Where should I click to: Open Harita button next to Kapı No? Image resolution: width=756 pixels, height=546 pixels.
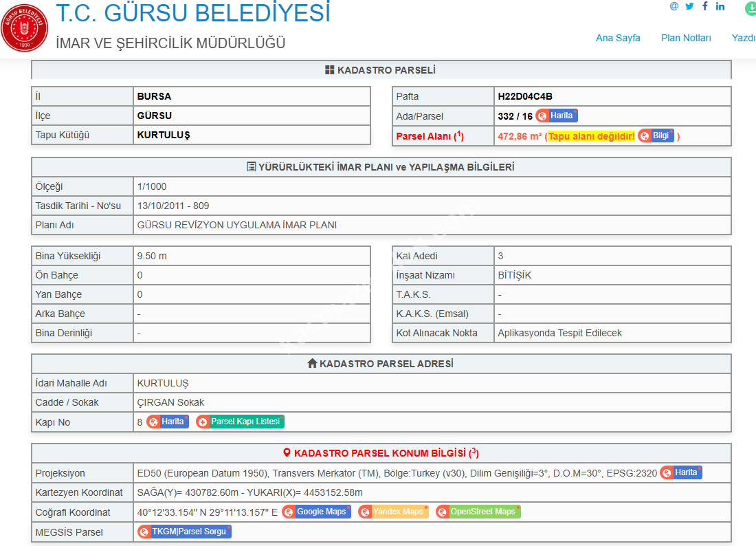(x=168, y=422)
